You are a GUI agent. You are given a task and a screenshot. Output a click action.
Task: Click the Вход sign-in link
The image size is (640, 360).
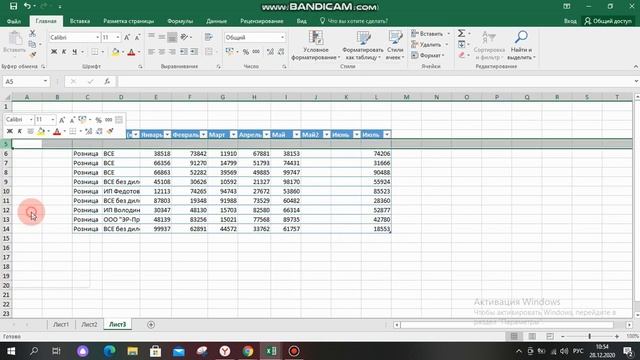[x=570, y=21]
